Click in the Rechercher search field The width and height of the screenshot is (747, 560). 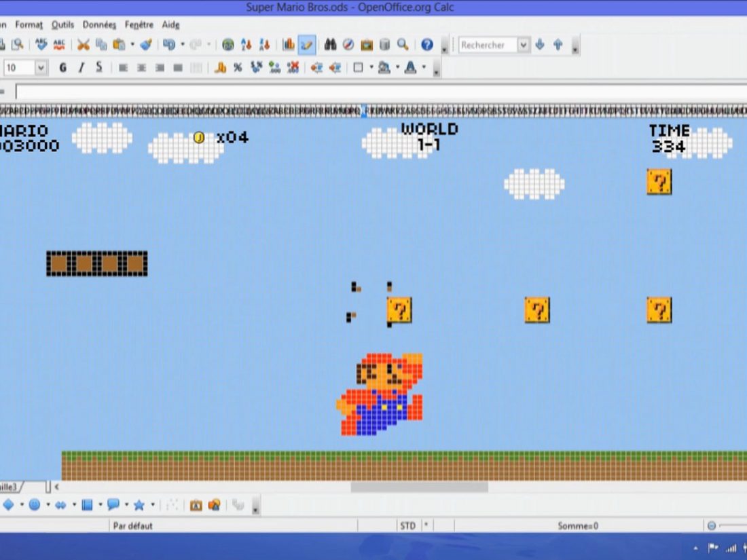click(x=488, y=45)
